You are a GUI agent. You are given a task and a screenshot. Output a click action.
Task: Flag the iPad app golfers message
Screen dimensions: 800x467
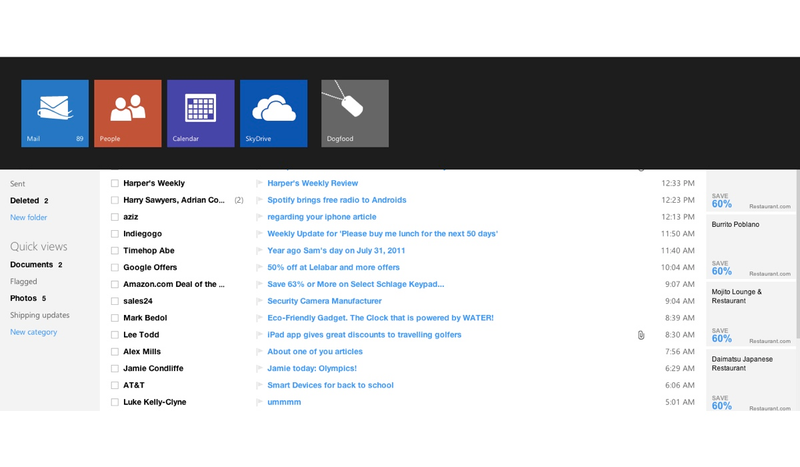click(x=259, y=335)
